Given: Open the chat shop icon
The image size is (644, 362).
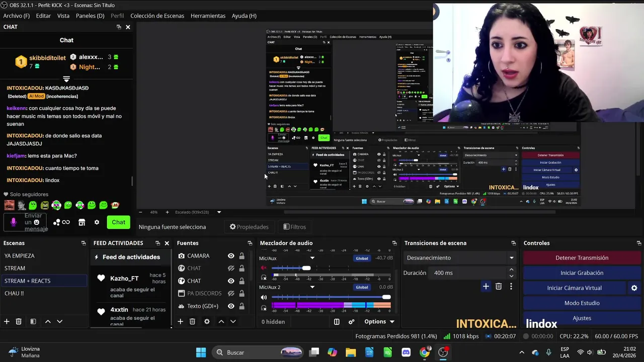Looking at the screenshot, I should [82, 222].
